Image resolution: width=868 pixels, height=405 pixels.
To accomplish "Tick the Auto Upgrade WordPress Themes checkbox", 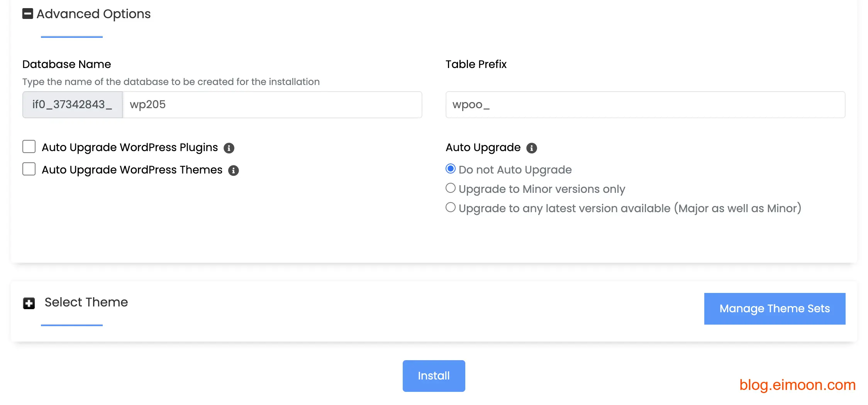I will point(29,169).
